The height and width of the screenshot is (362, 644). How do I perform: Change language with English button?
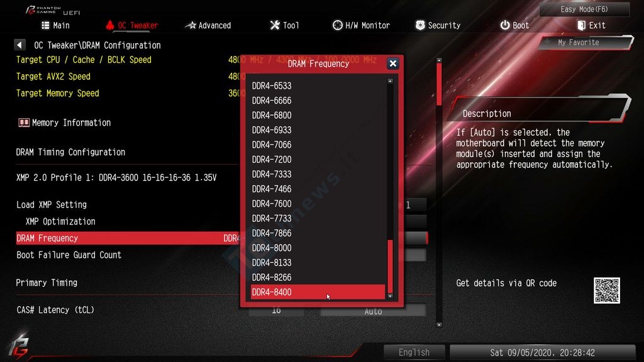pos(414,352)
